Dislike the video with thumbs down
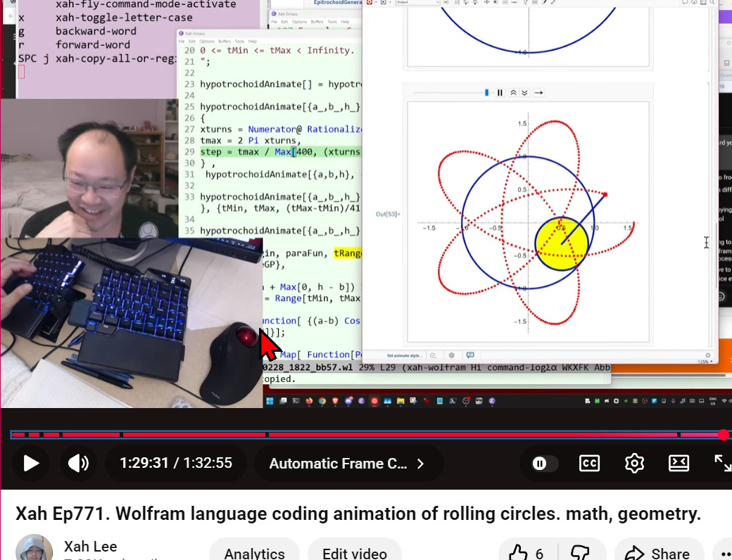Viewport: 732px width, 560px height. [x=579, y=553]
